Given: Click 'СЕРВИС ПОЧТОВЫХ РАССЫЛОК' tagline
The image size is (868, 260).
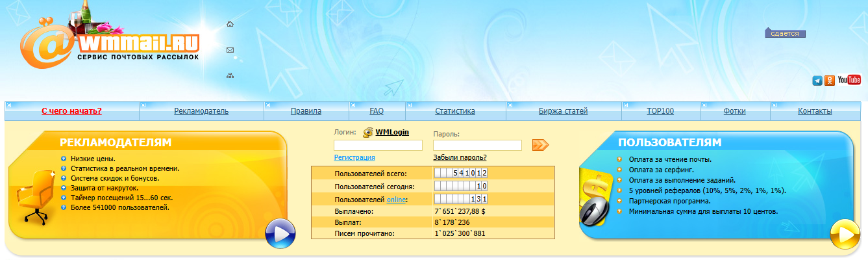Looking at the screenshot, I should click(x=138, y=57).
